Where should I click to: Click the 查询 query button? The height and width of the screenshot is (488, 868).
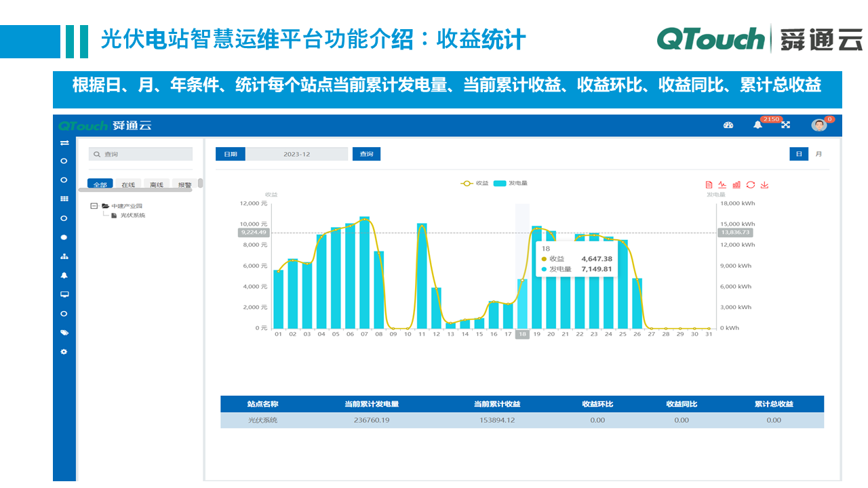point(366,154)
